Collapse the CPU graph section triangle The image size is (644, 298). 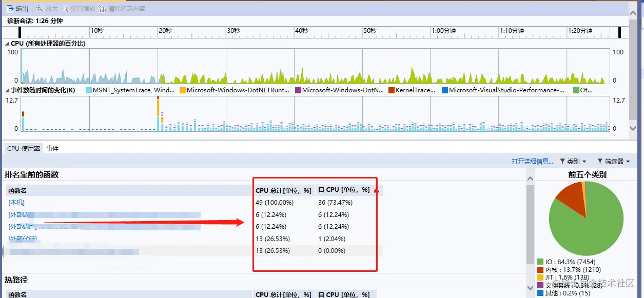coord(7,44)
